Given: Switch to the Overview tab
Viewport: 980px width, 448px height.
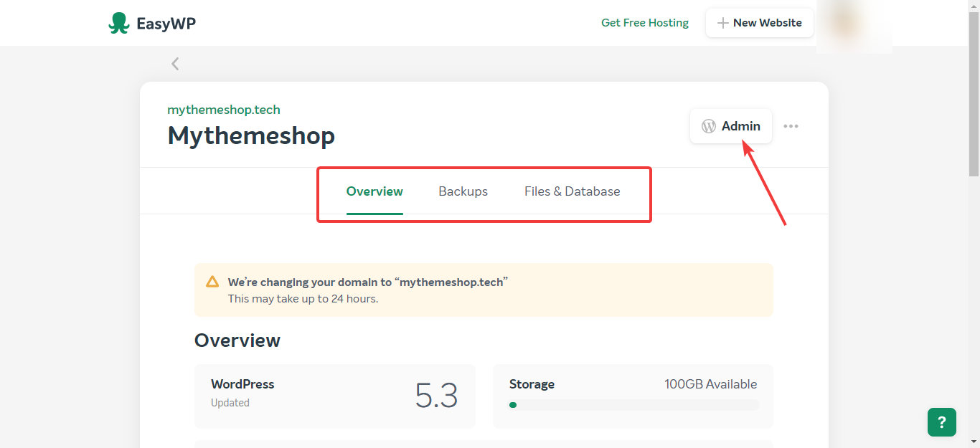Looking at the screenshot, I should coord(374,191).
